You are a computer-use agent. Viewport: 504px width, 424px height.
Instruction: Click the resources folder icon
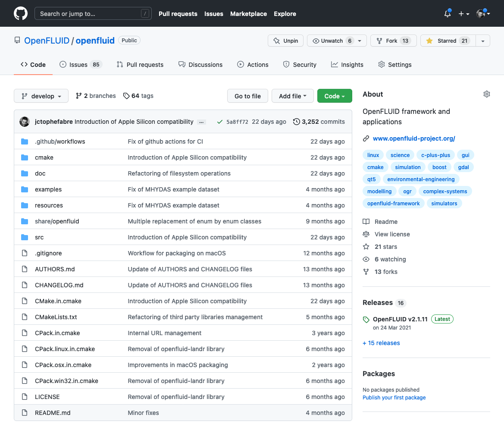[x=25, y=205]
